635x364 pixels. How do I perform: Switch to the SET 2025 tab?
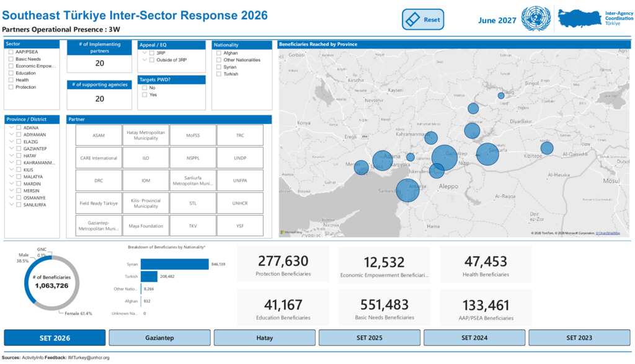click(370, 338)
